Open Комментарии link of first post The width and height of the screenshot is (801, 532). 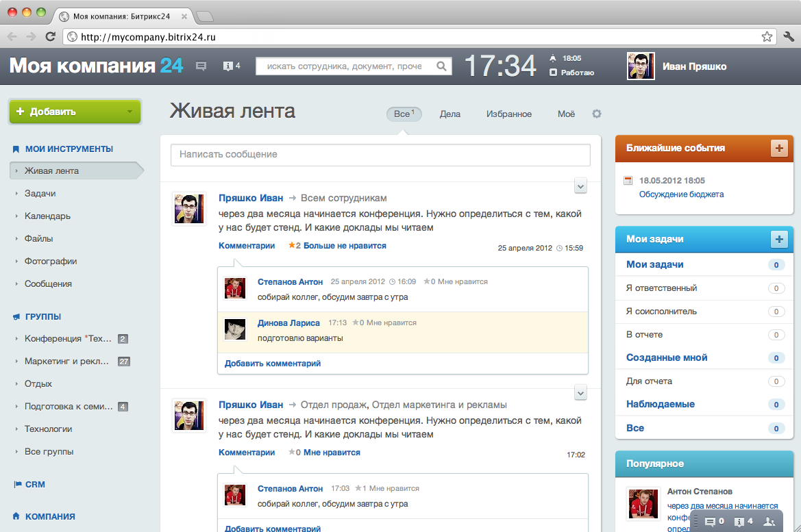(247, 245)
